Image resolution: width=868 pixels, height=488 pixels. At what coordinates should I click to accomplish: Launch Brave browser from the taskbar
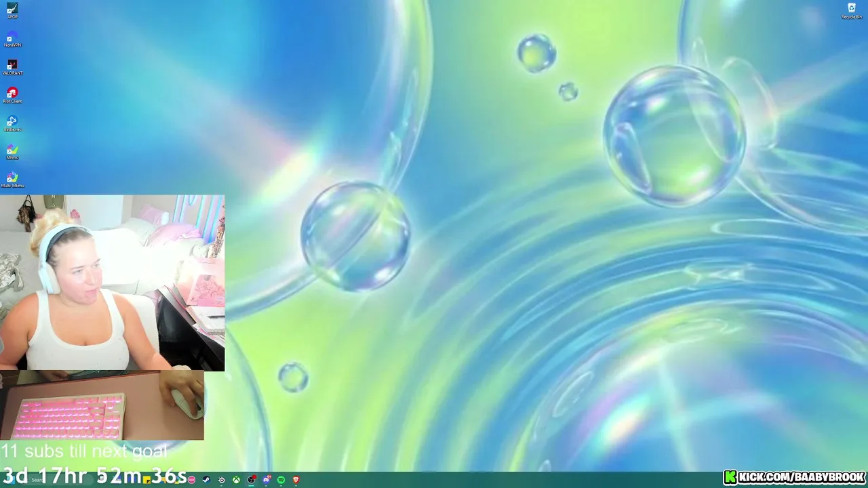coord(296,480)
